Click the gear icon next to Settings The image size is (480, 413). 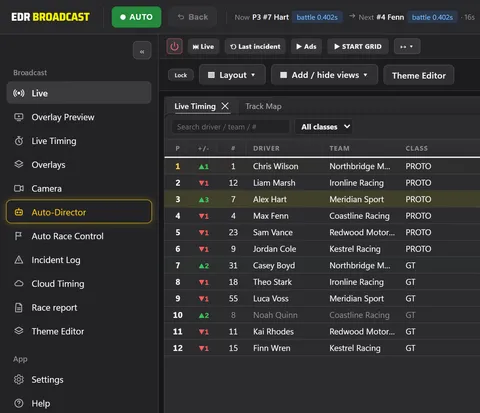coord(19,379)
